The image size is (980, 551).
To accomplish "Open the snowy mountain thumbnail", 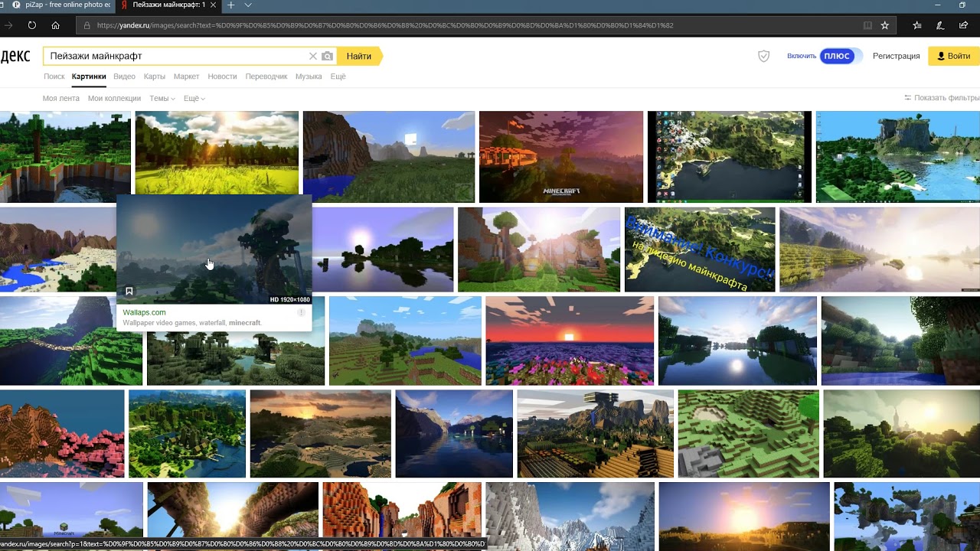I will tap(570, 517).
